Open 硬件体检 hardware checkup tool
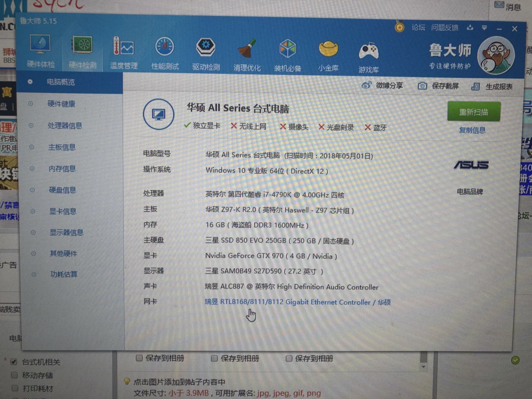Viewport: 532px width, 399px height. [x=40, y=51]
